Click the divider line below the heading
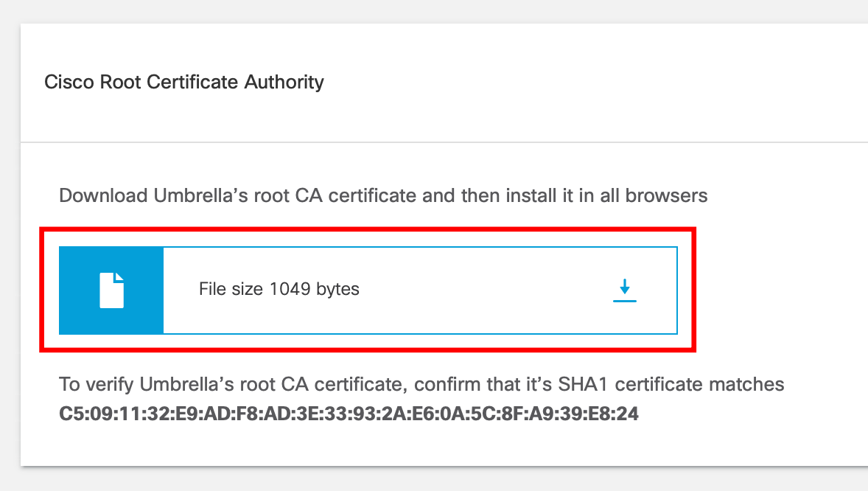Screen dimensions: 868x491 coord(444,142)
